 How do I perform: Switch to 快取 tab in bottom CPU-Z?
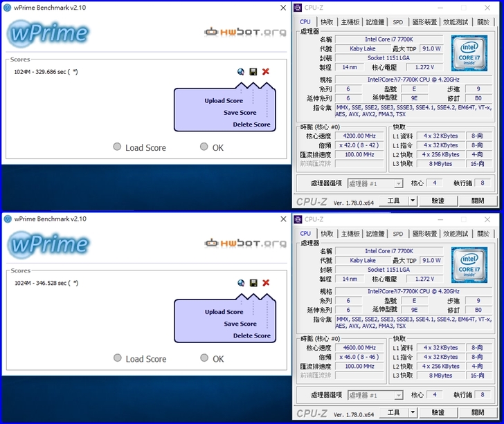click(x=327, y=234)
